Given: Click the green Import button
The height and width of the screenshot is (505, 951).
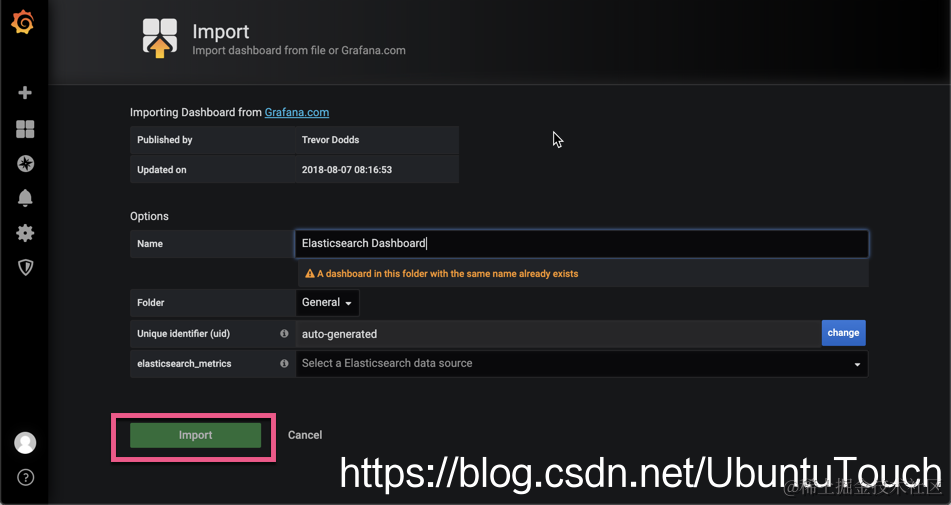Looking at the screenshot, I should tap(195, 435).
